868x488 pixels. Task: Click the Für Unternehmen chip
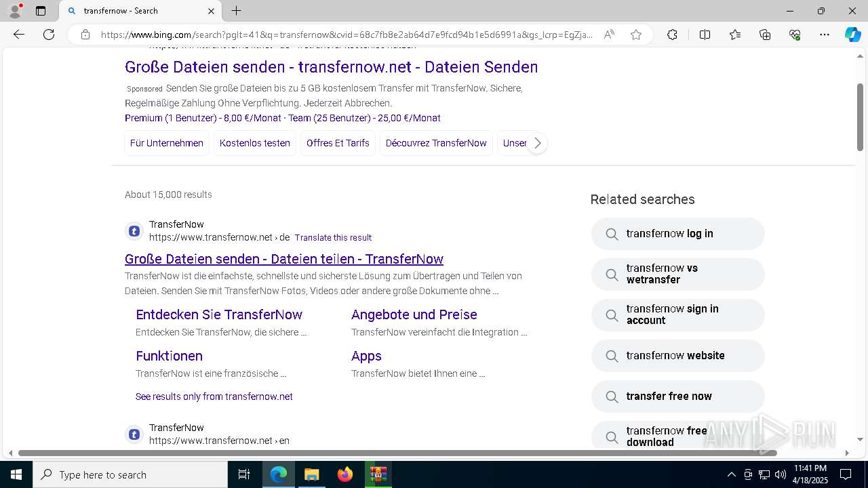tap(167, 143)
